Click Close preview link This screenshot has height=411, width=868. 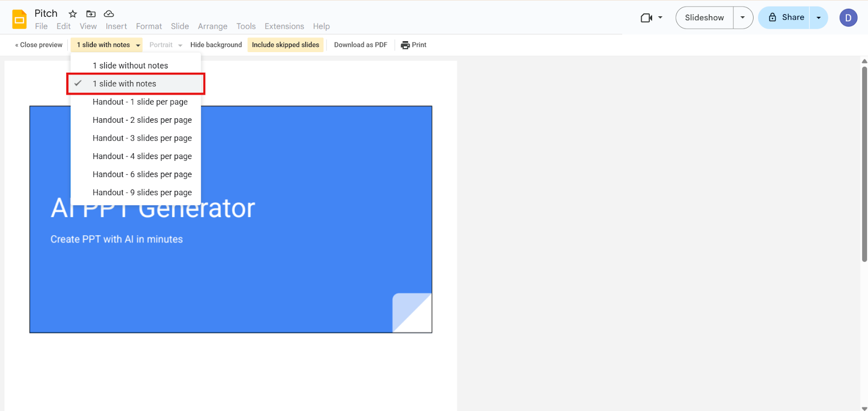point(39,45)
